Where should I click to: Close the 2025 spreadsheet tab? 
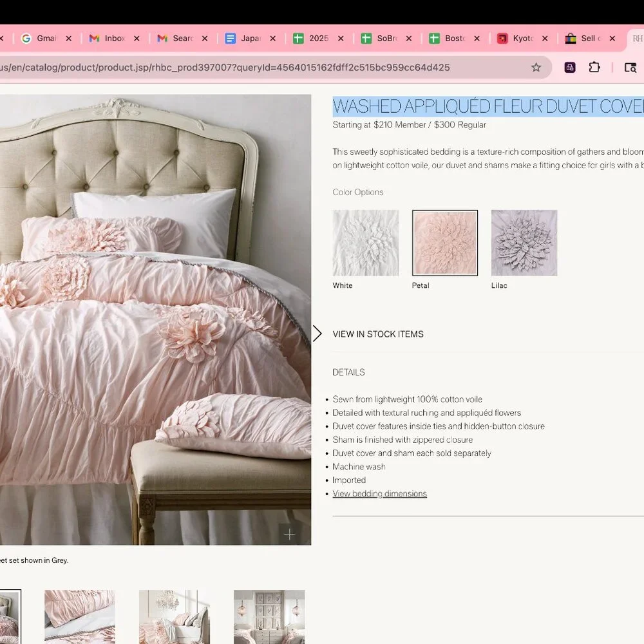point(341,38)
